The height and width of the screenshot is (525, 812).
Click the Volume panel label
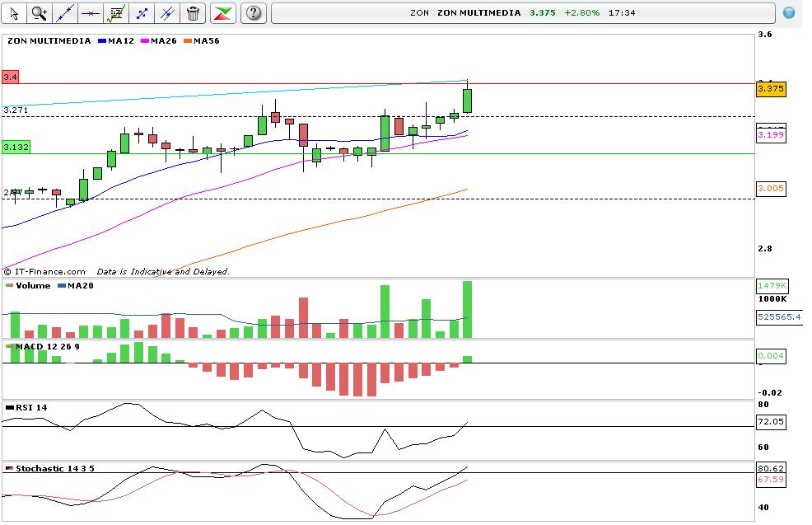click(x=28, y=285)
